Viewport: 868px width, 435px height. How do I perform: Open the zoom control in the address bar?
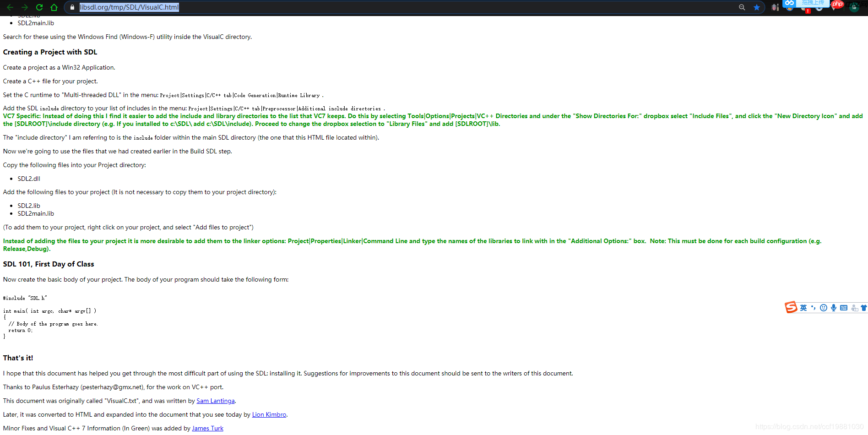(x=742, y=7)
